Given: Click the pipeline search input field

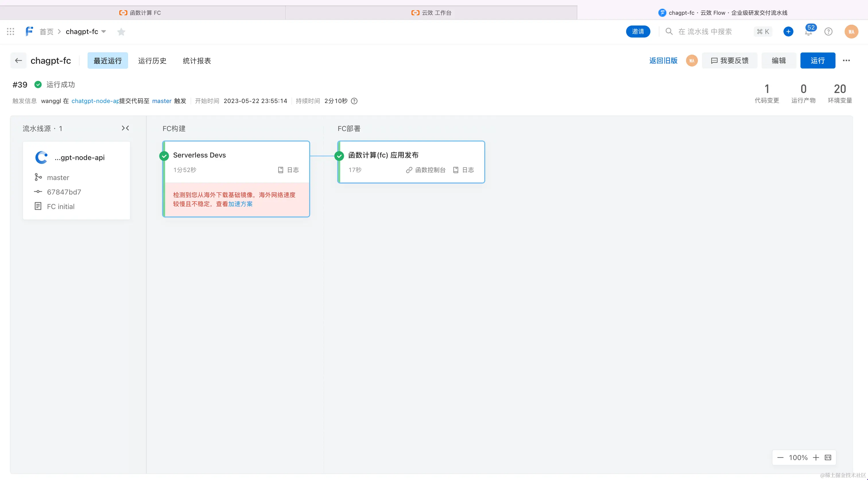Looking at the screenshot, I should coord(705,32).
